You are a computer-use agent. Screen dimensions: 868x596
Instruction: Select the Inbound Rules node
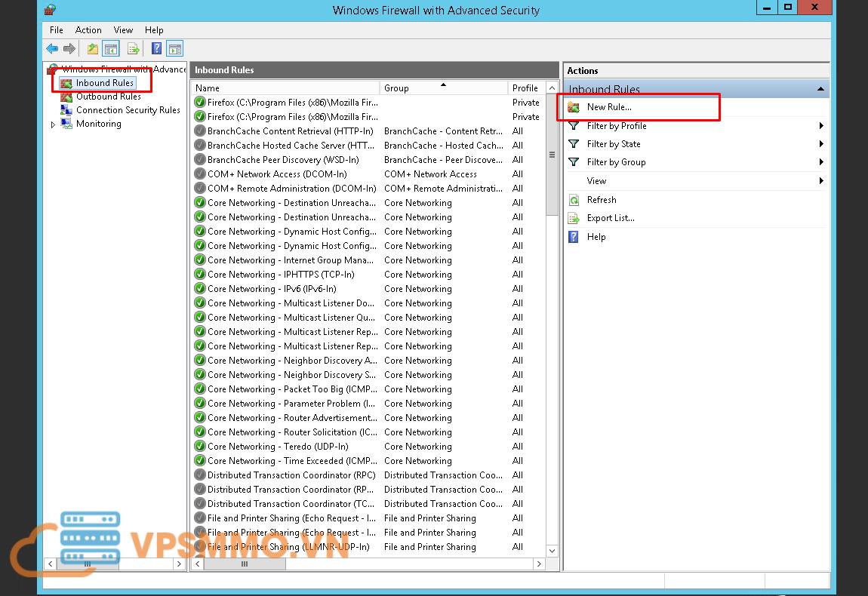tap(104, 83)
